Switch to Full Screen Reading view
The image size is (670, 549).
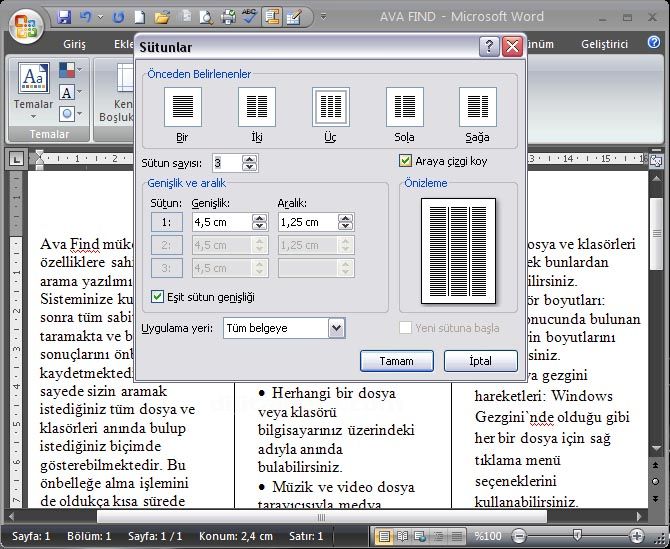[x=402, y=536]
